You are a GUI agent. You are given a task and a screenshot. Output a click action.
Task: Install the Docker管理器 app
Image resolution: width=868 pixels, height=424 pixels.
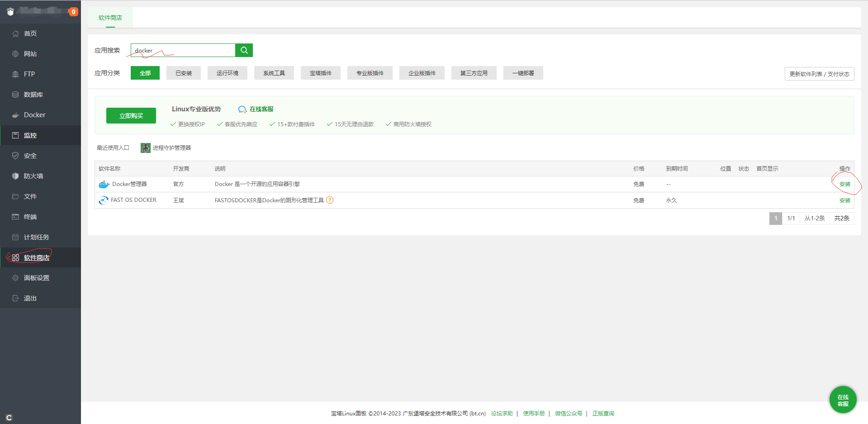(844, 184)
